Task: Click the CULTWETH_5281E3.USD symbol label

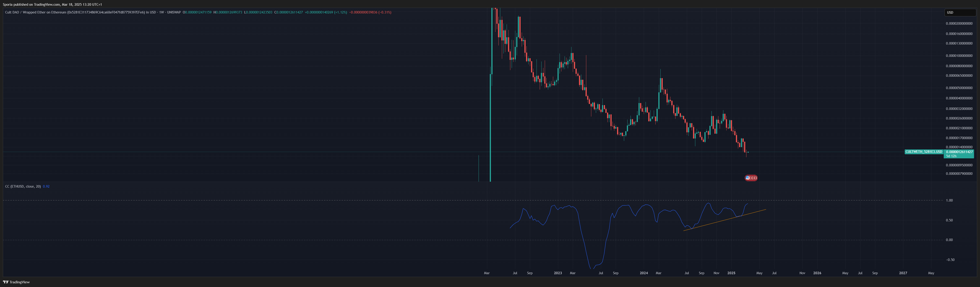Action: coord(924,152)
